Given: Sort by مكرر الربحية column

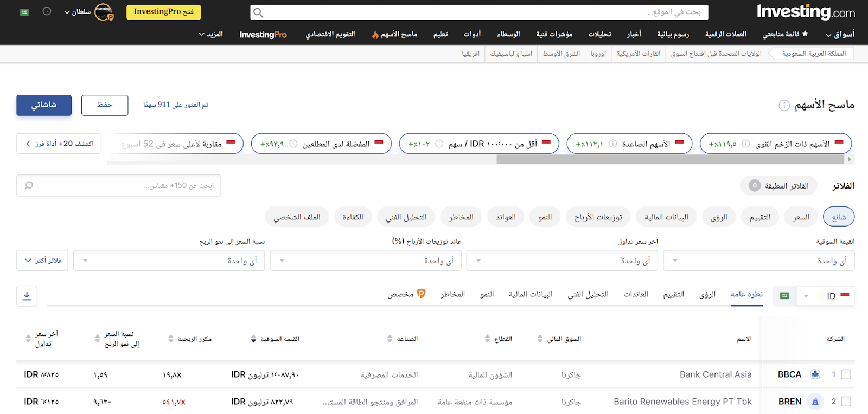Looking at the screenshot, I should pyautogui.click(x=171, y=339).
